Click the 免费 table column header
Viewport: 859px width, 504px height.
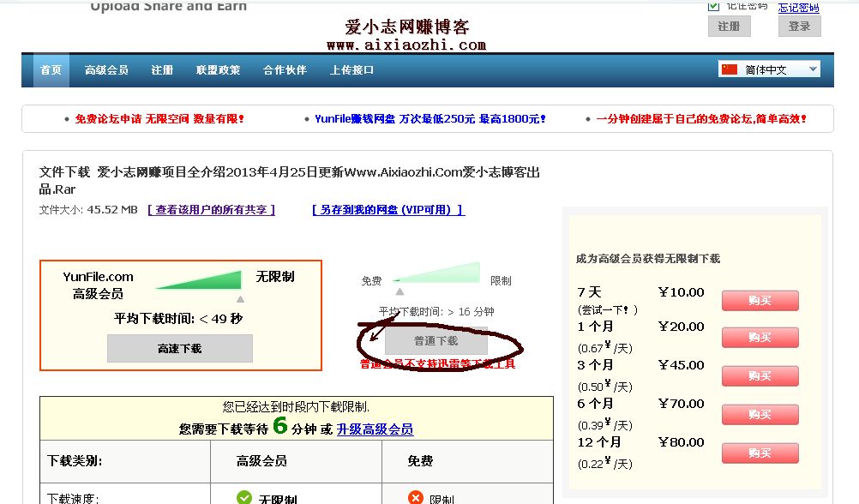click(467, 461)
